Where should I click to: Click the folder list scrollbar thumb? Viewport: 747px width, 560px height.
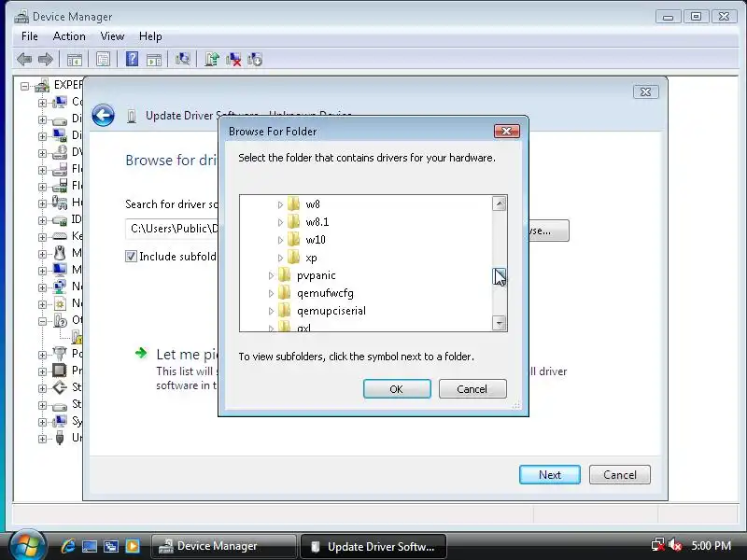(x=499, y=276)
